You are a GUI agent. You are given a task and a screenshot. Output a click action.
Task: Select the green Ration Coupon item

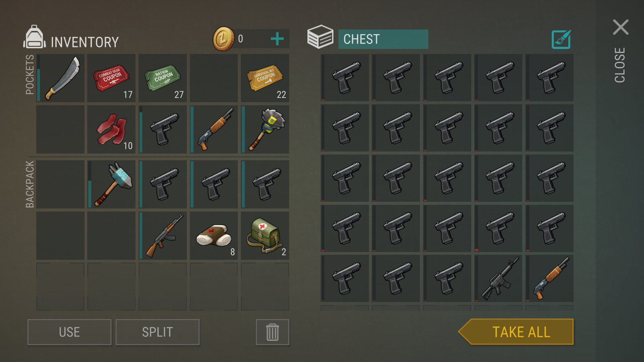(x=163, y=78)
